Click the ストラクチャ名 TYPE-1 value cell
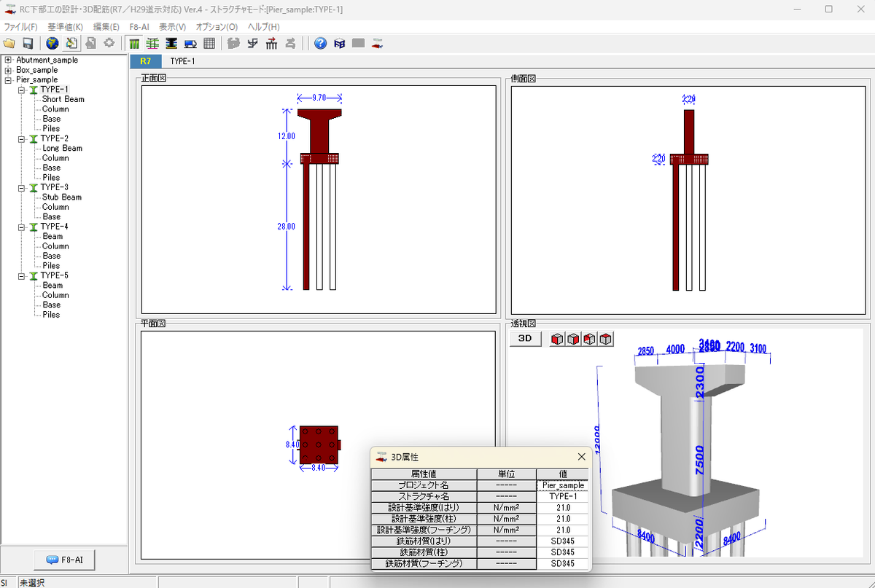The height and width of the screenshot is (588, 875). [562, 495]
